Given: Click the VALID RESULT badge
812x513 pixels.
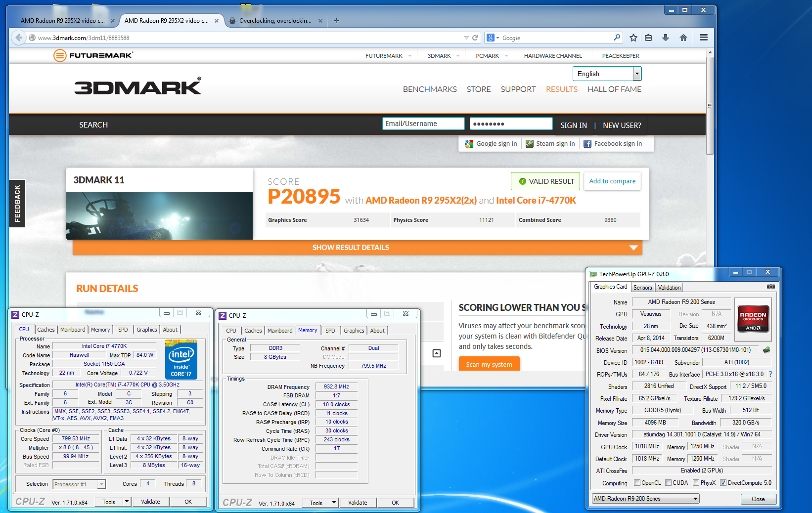Looking at the screenshot, I should coord(546,181).
